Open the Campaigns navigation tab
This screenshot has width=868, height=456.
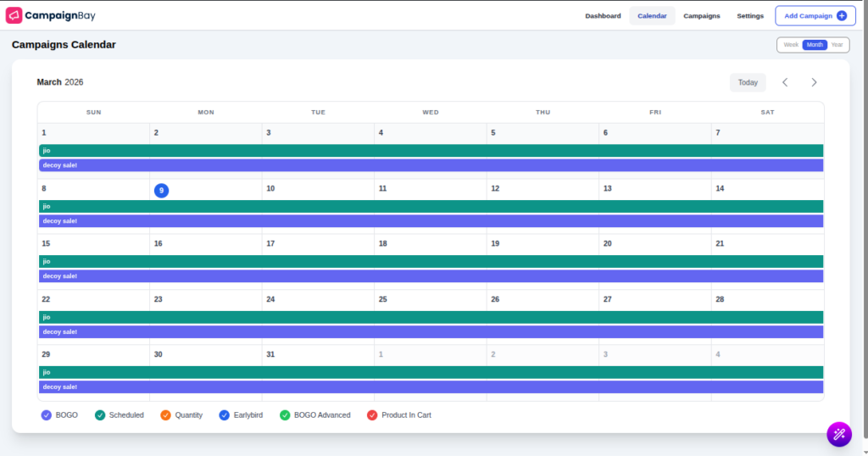(x=701, y=15)
